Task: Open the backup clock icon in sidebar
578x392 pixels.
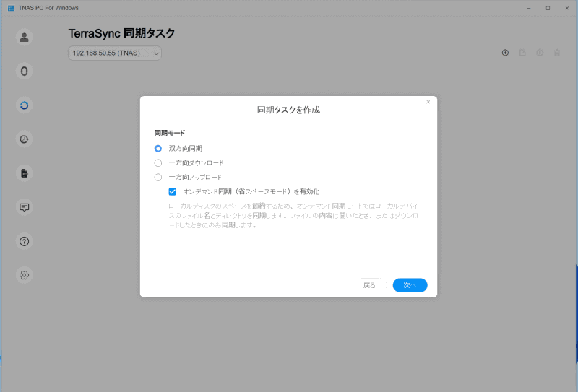Action: (25, 139)
